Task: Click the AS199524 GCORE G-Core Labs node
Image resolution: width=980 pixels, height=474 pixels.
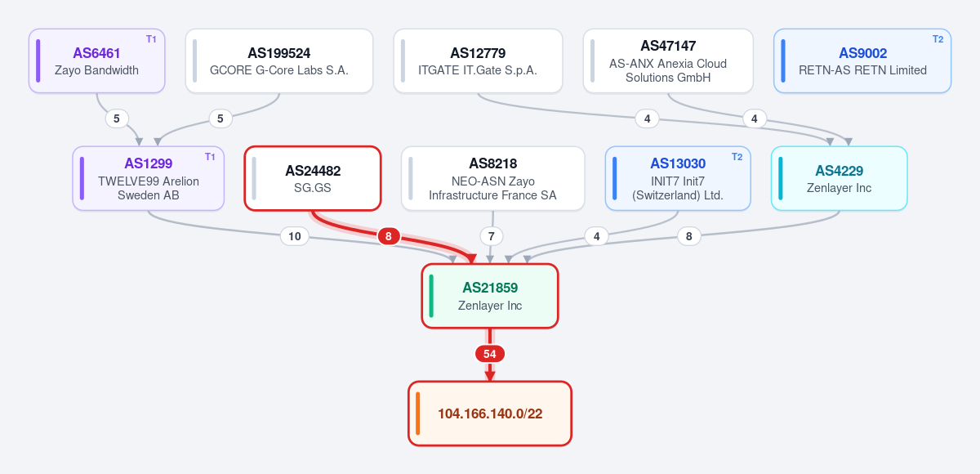Action: (x=279, y=61)
